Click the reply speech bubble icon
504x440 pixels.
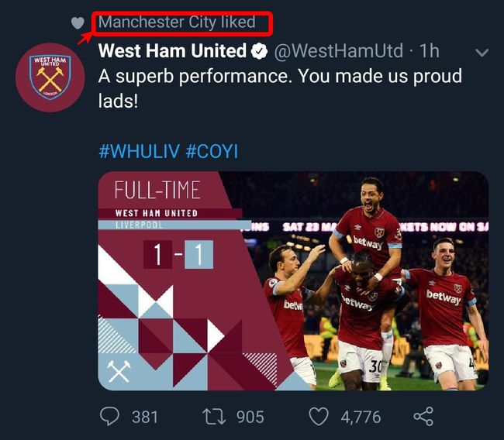click(x=110, y=417)
